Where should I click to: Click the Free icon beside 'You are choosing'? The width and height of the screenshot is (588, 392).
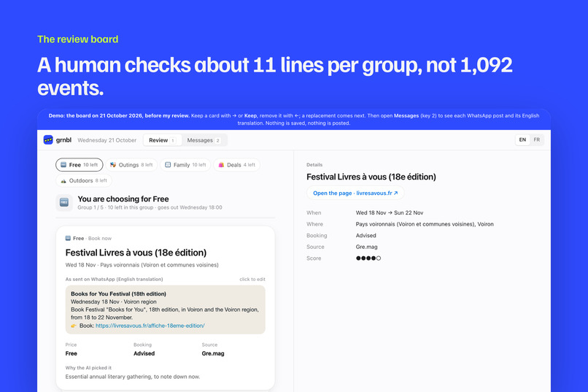(x=64, y=202)
